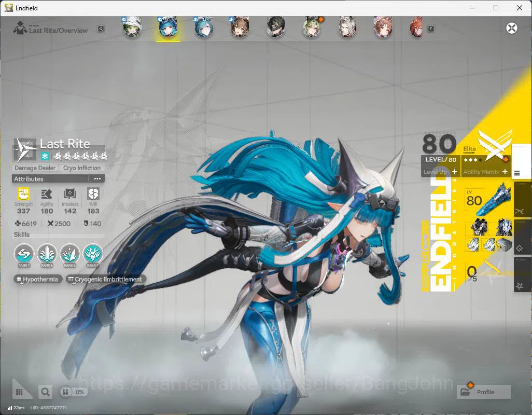This screenshot has width=532, height=415.
Task: Click the six-star rarity icons row
Action: pyautogui.click(x=80, y=156)
